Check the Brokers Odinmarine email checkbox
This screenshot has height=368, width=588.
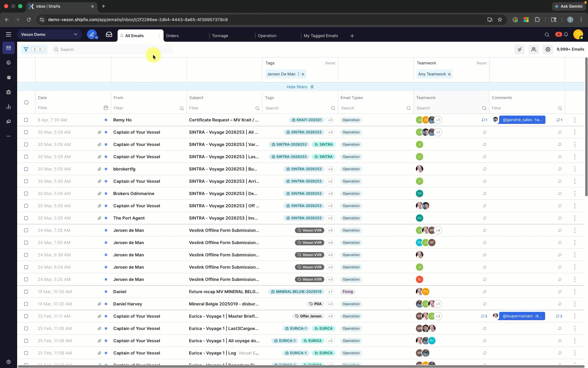(x=26, y=194)
